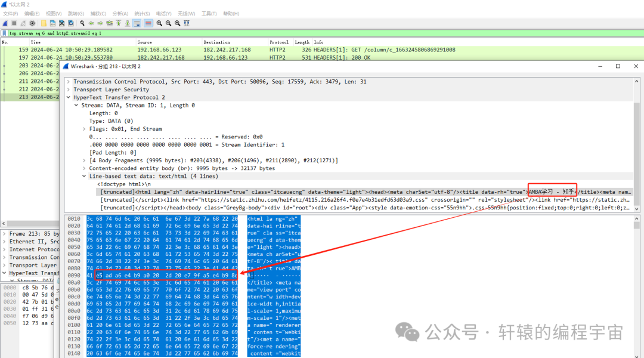Select packet 159, the GET /column request
This screenshot has height=358, width=644.
[322, 50]
